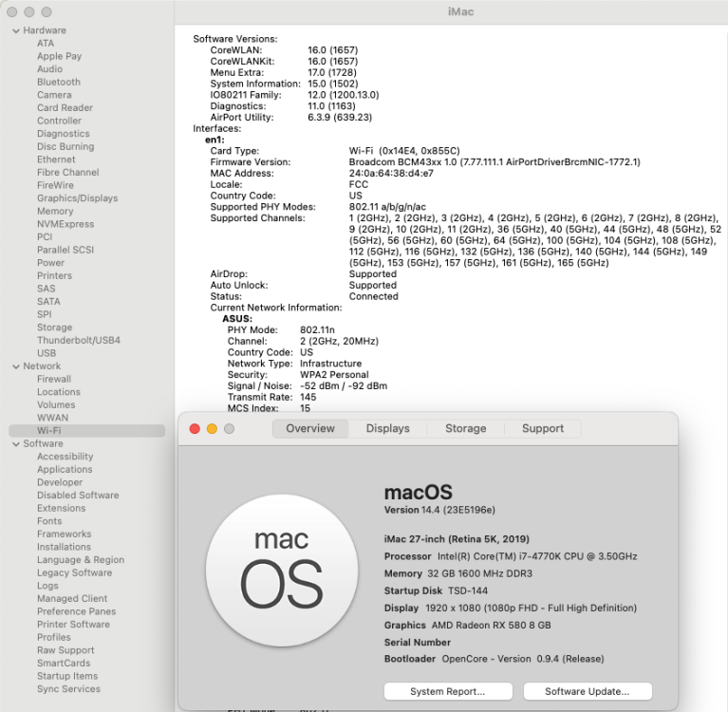Screen dimensions: 728x712
Task: Select WWAN under Network
Action: click(52, 418)
